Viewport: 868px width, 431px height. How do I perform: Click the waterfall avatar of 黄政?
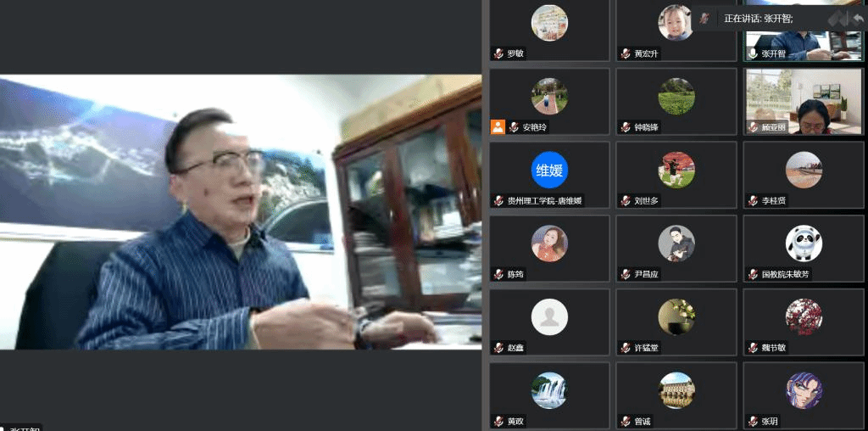tap(549, 390)
